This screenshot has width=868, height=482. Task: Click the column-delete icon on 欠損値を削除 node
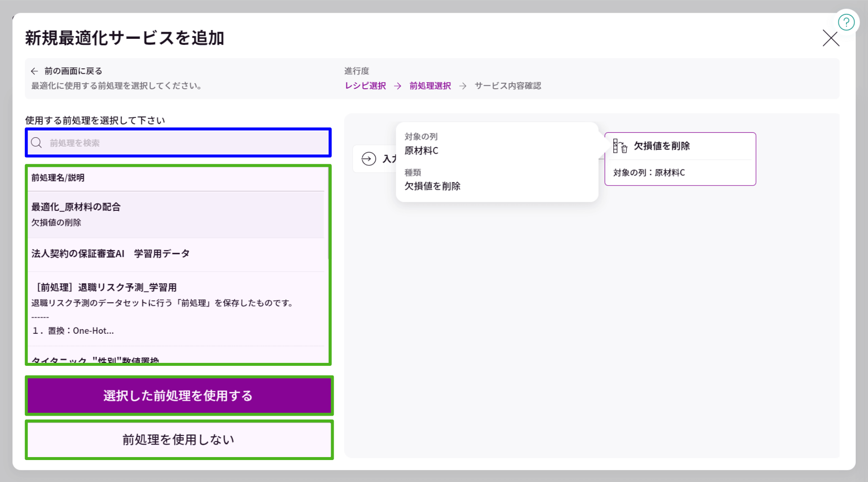click(620, 146)
